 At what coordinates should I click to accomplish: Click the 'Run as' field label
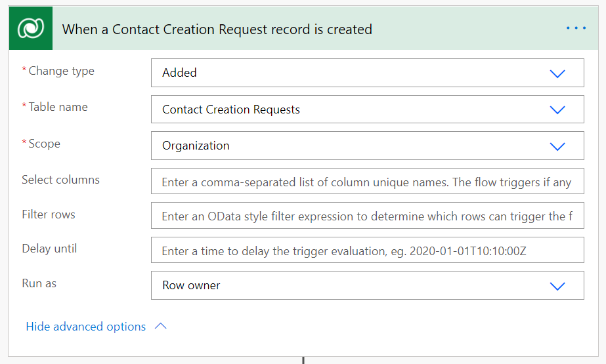pyautogui.click(x=39, y=283)
